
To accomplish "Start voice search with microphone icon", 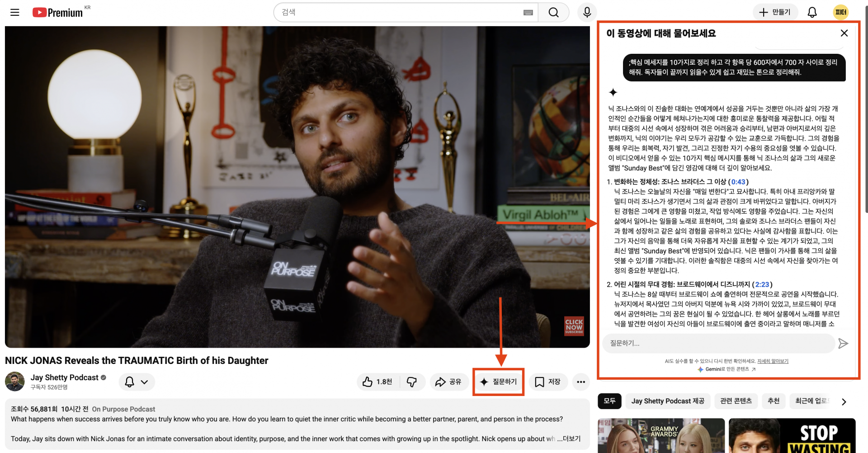I will pyautogui.click(x=587, y=12).
